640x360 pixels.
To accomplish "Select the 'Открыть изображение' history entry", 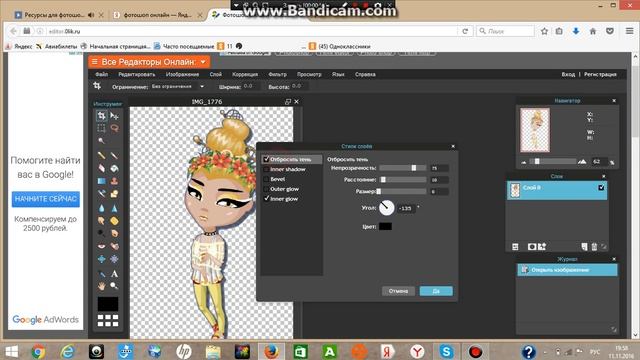I will [567, 270].
